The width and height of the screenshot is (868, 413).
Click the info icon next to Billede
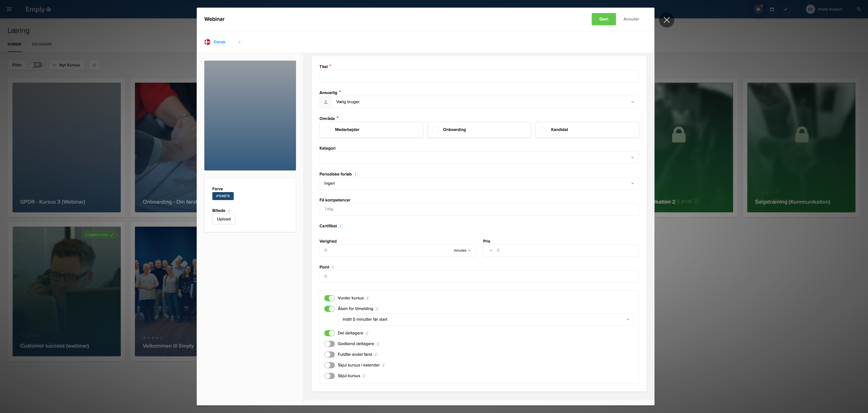[x=229, y=211]
